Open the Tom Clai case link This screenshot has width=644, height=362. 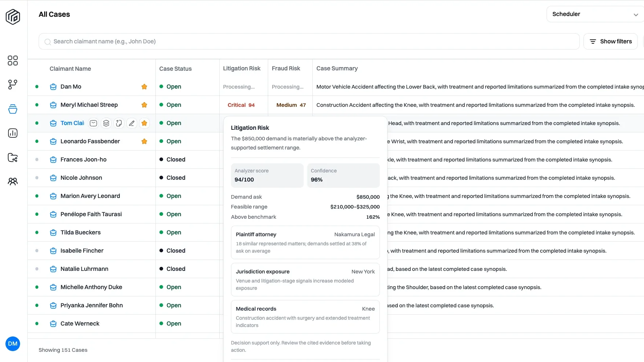[72, 123]
